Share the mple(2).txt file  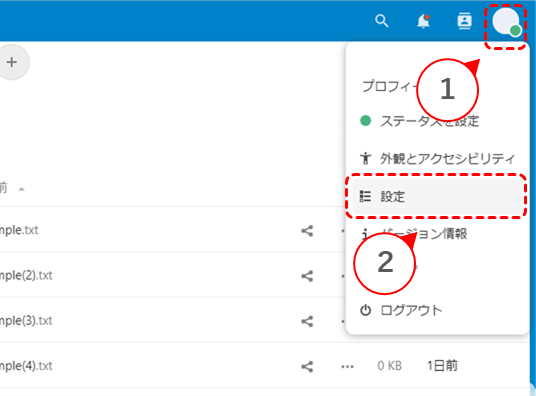tap(307, 276)
